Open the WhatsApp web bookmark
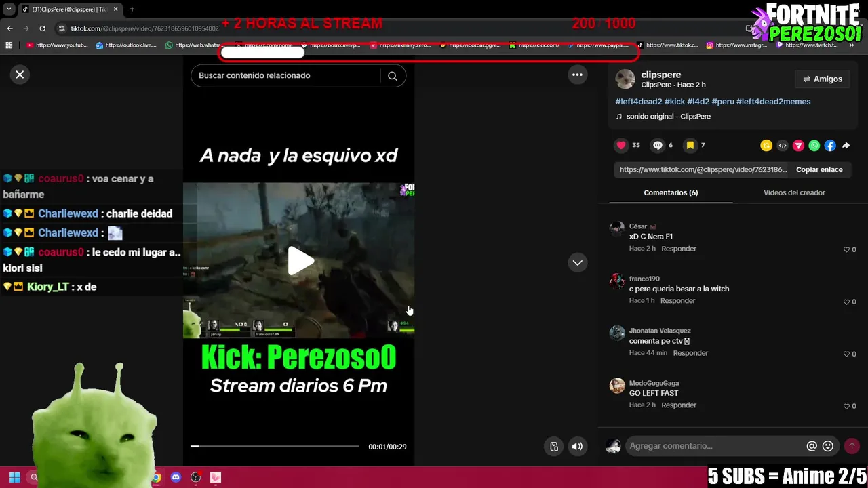The width and height of the screenshot is (868, 488). click(196, 45)
